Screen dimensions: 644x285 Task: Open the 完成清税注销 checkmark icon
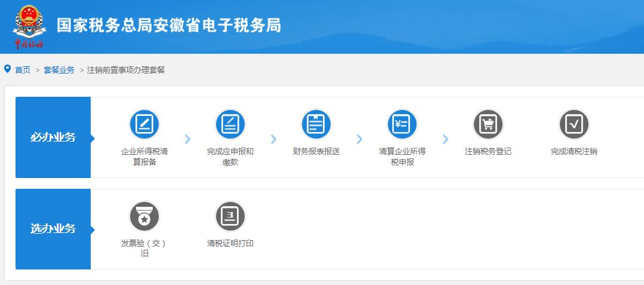pos(574,124)
